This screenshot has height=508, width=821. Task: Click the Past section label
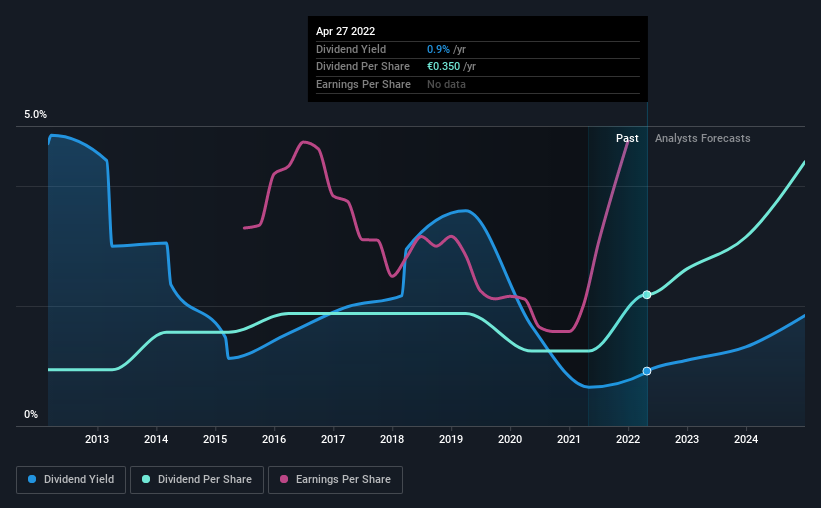tap(627, 138)
